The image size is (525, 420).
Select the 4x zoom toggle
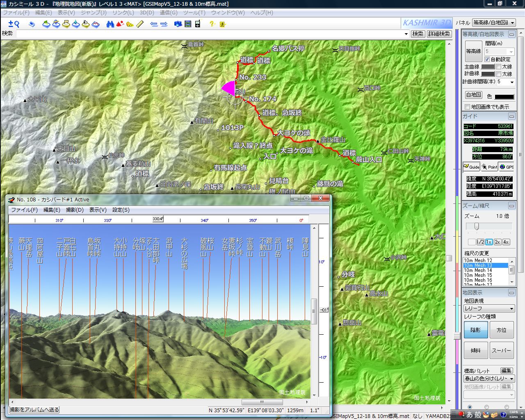click(506, 242)
